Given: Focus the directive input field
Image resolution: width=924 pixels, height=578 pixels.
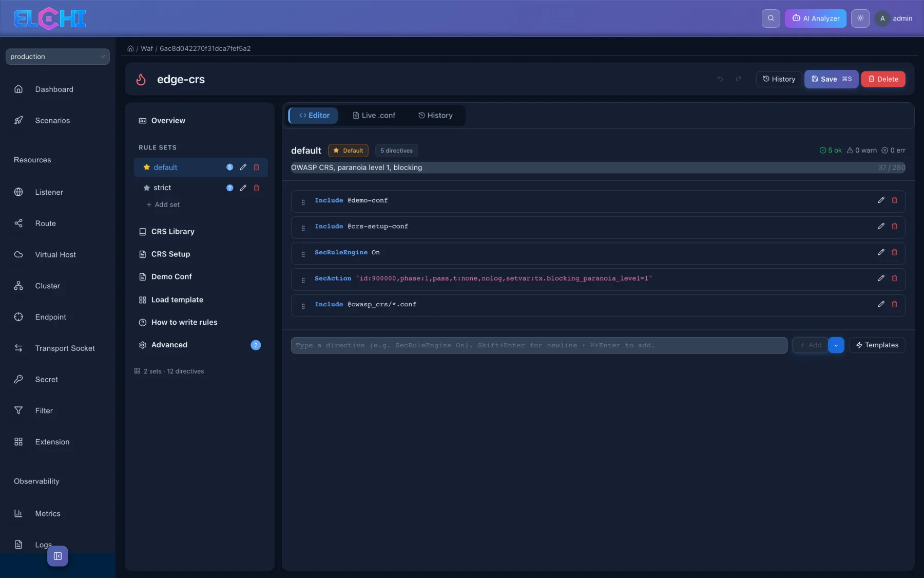Looking at the screenshot, I should coord(539,345).
